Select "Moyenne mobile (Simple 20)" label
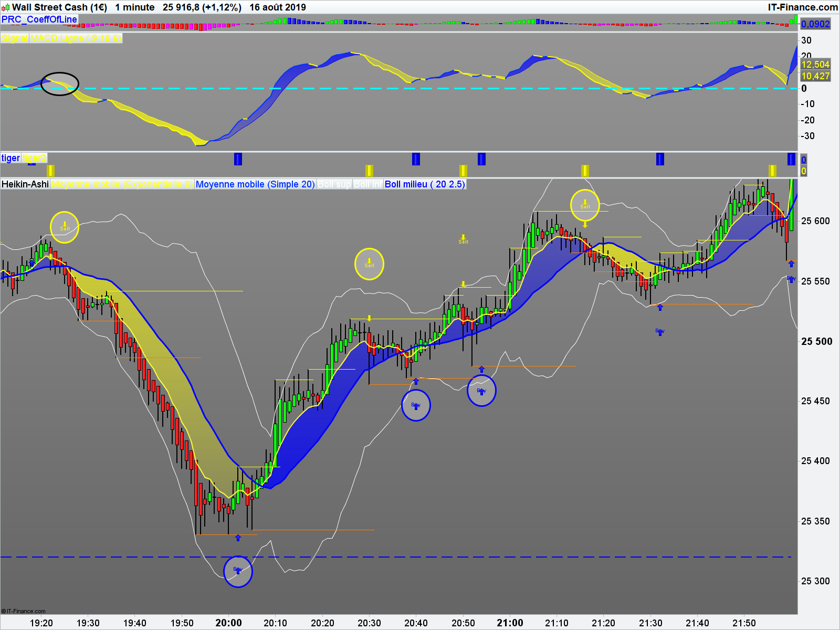This screenshot has height=630, width=840. [x=255, y=184]
